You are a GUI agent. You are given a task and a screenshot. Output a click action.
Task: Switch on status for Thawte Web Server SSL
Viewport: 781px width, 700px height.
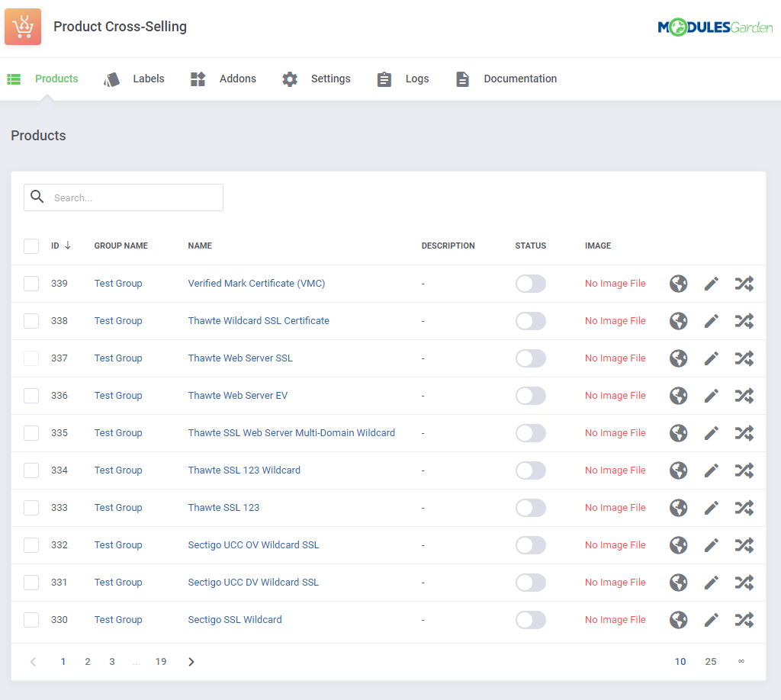(x=531, y=358)
